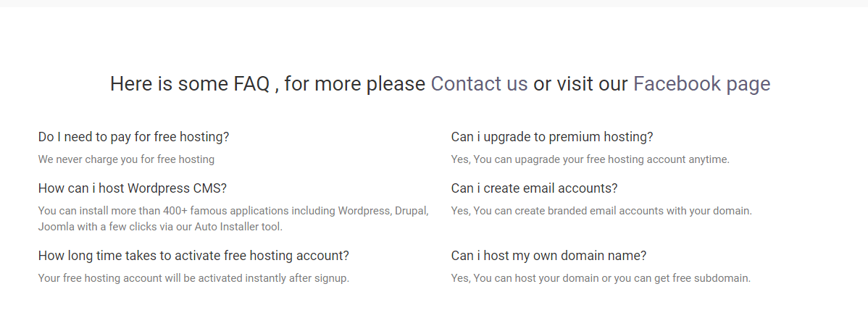Select the 'We never charge you' answer text
The image size is (868, 326).
126,159
